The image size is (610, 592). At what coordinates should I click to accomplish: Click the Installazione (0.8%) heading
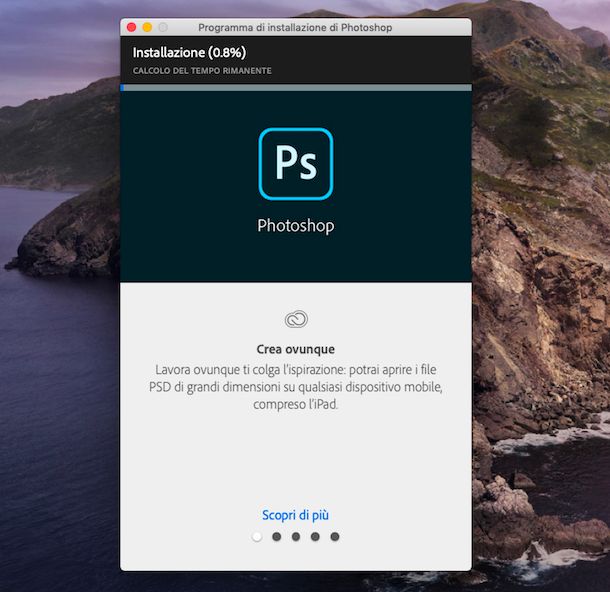pos(189,53)
